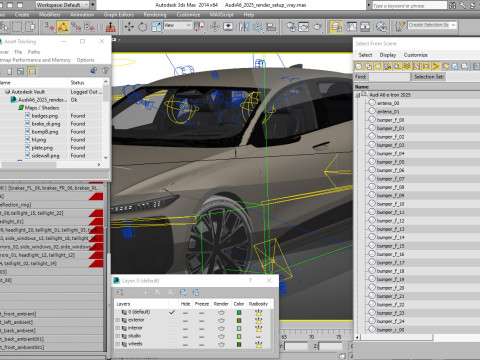
Task: Click Add Selected Objects plus icon in Layer dialog
Action: click(145, 292)
